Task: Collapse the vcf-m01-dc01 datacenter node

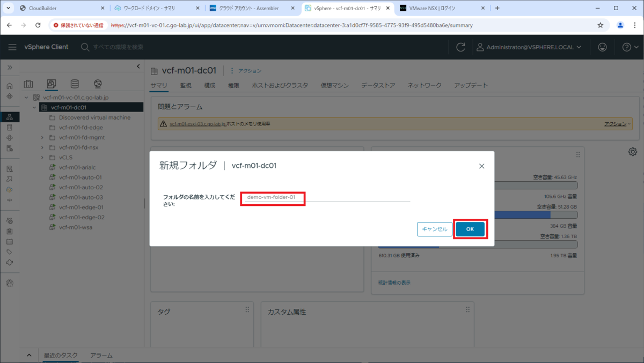Action: coord(34,107)
